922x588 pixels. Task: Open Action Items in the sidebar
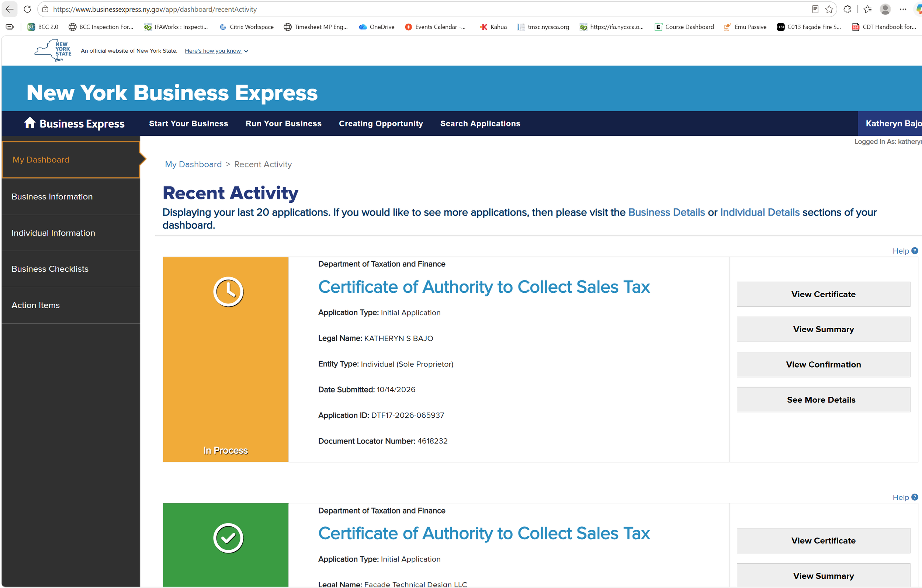71,305
